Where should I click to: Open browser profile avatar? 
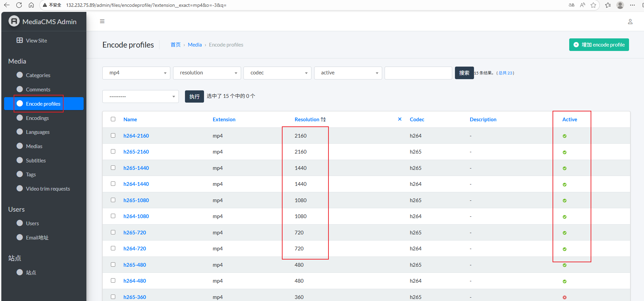pos(620,5)
